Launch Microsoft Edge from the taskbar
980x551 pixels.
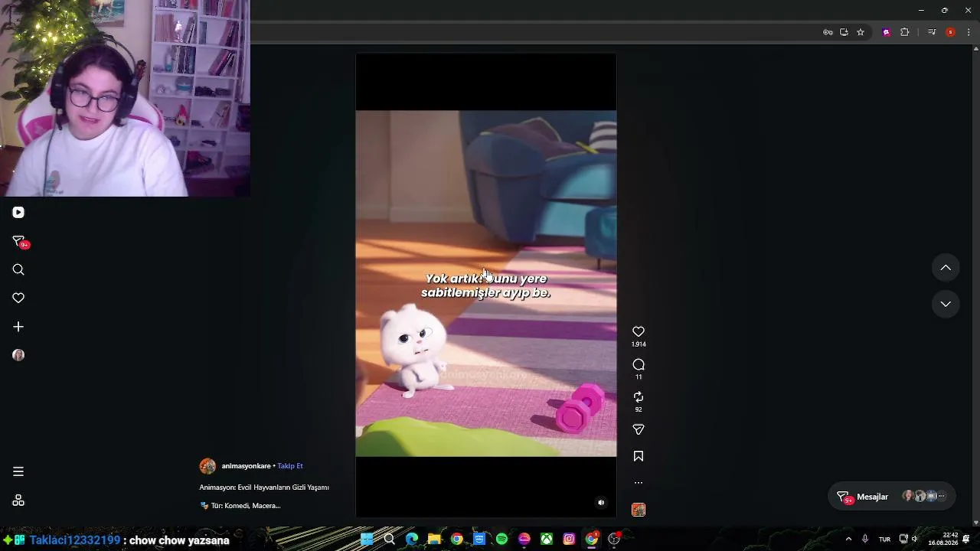point(412,540)
